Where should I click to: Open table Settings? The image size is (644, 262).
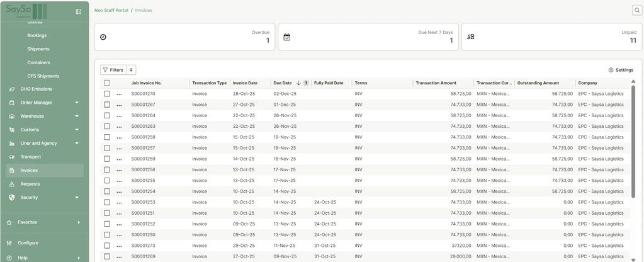(x=621, y=70)
